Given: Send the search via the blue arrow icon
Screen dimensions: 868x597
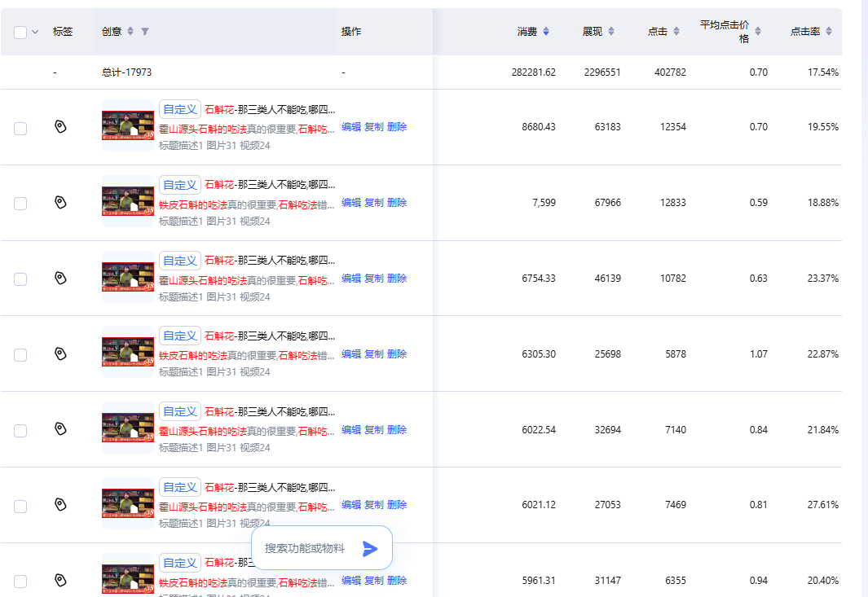Looking at the screenshot, I should [370, 548].
